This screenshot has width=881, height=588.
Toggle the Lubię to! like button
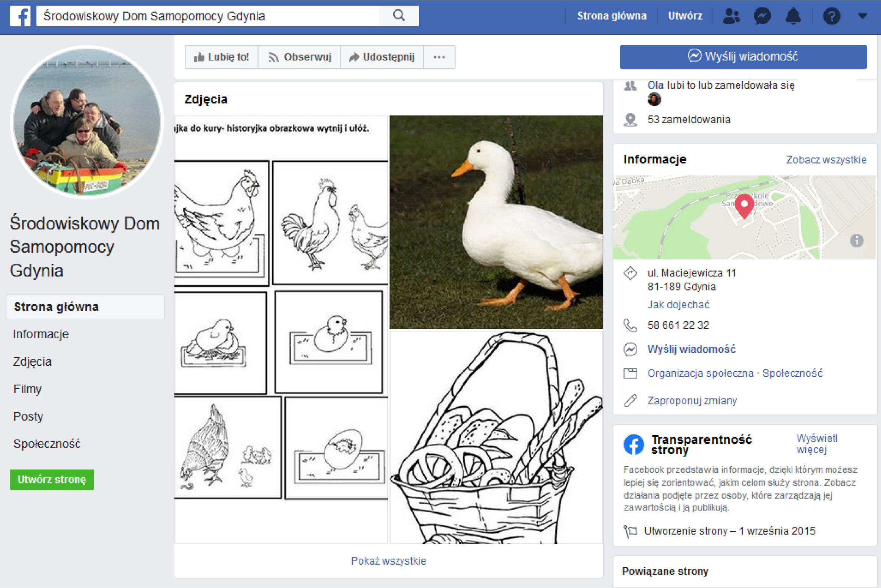pyautogui.click(x=221, y=58)
